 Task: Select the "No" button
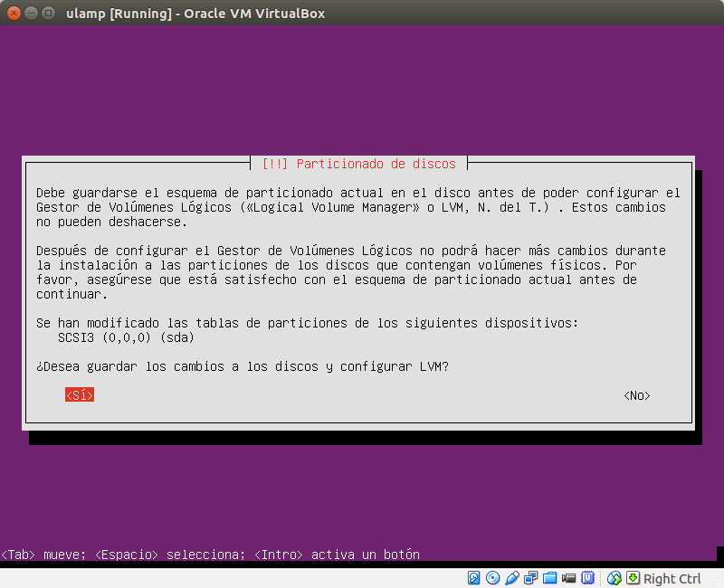(636, 394)
